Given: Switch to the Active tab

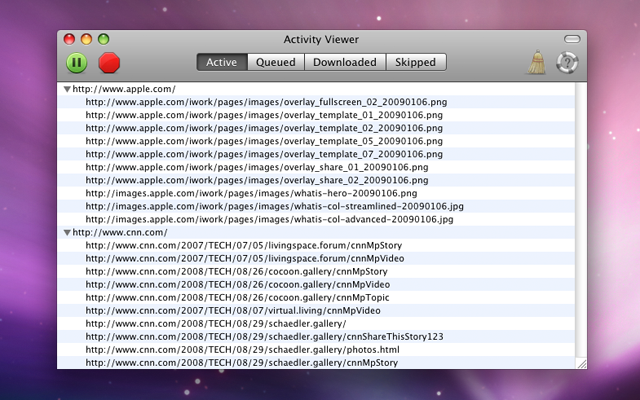Looking at the screenshot, I should (x=221, y=62).
